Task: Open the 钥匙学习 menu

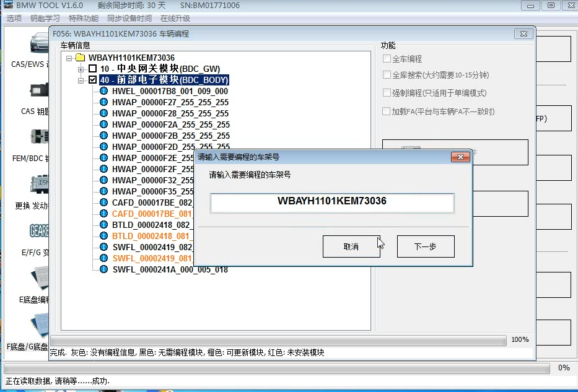Action: 45,19
